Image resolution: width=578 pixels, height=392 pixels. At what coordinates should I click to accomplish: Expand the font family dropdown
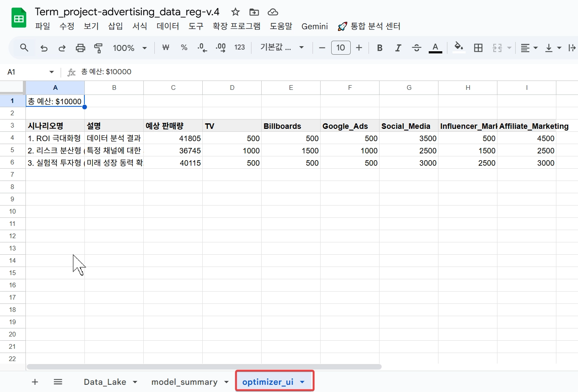[282, 47]
